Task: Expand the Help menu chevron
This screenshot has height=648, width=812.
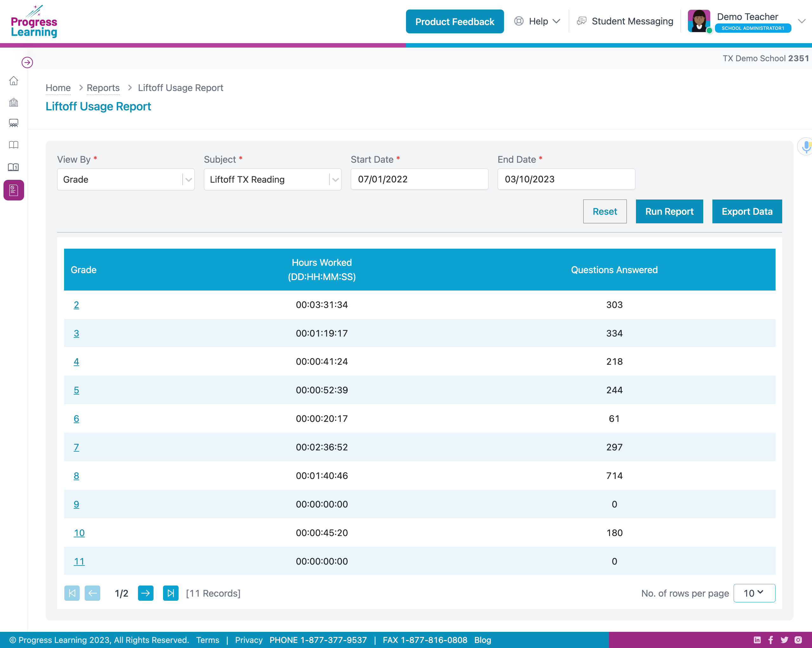Action: point(557,21)
